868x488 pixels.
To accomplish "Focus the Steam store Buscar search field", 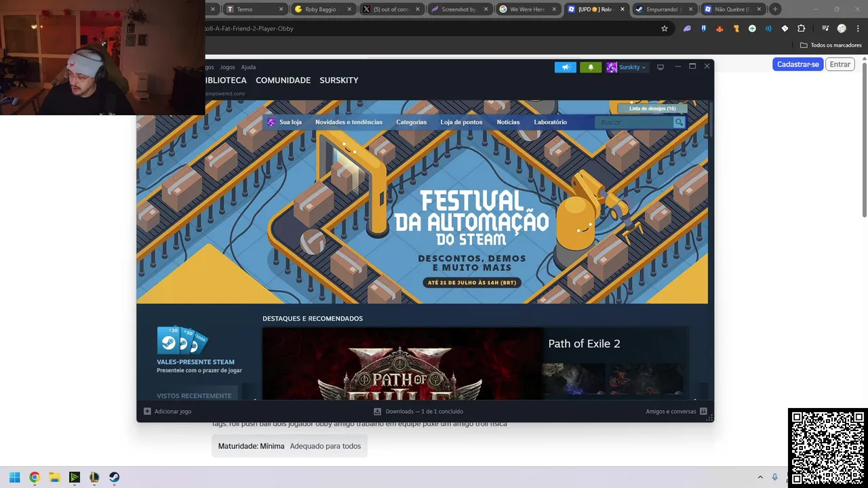I will click(x=634, y=122).
